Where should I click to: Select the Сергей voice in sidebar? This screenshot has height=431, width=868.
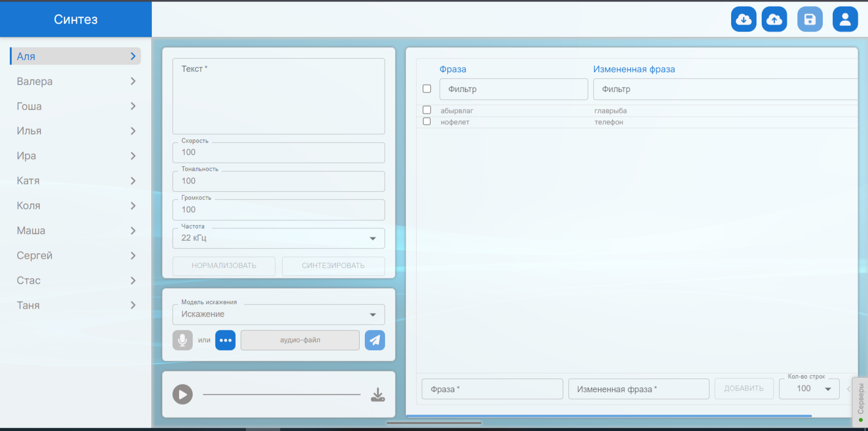coord(75,255)
